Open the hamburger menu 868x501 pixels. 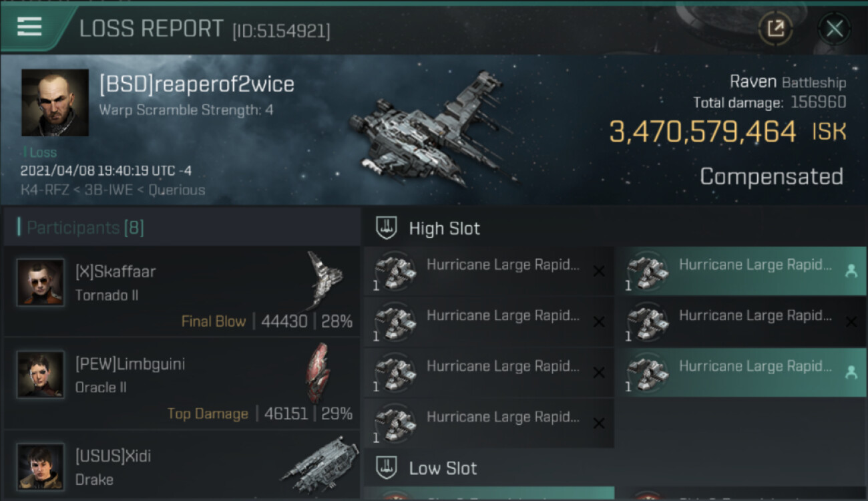[30, 27]
